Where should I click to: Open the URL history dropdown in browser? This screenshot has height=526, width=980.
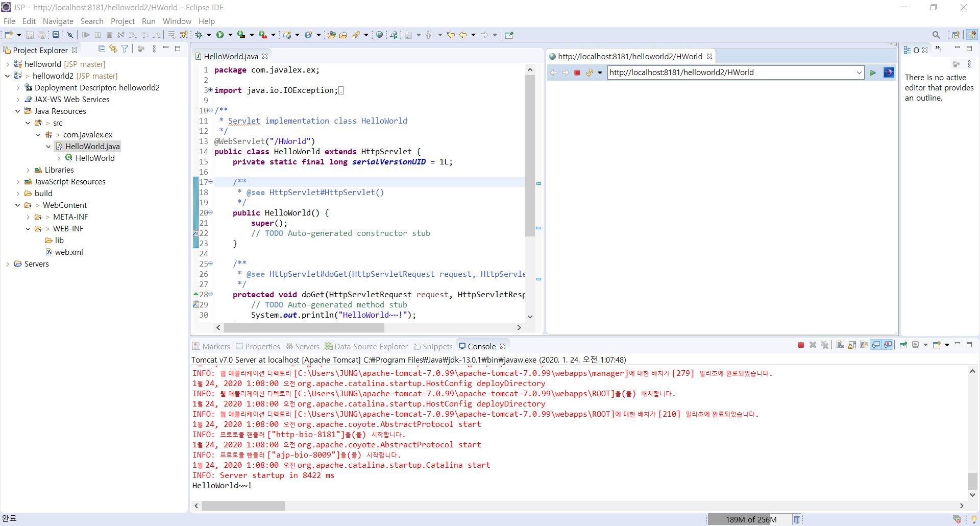point(859,73)
